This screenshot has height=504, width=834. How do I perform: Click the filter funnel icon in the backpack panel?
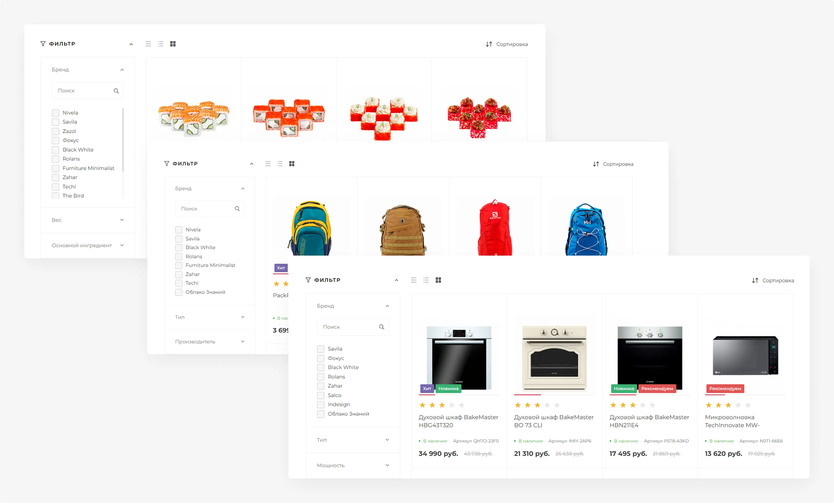(x=167, y=163)
